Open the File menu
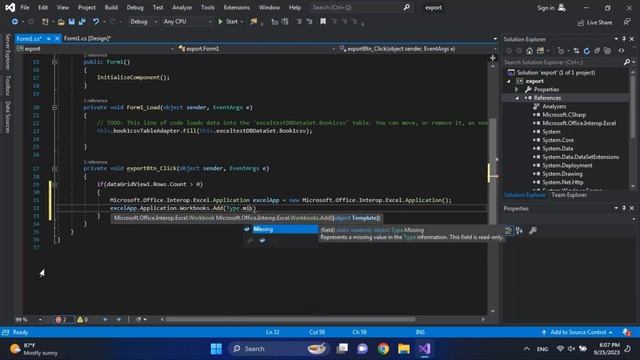The height and width of the screenshot is (360, 640). pos(24,7)
